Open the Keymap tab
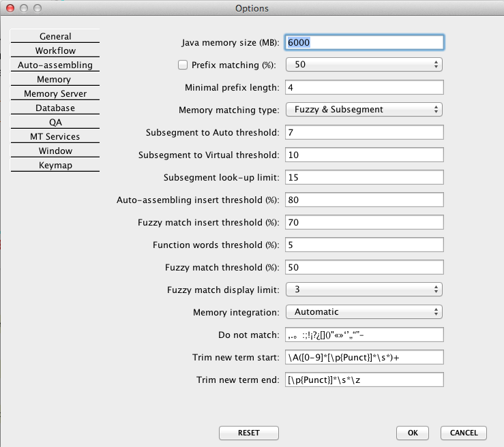Viewport: 504px width, 447px height. pyautogui.click(x=55, y=166)
